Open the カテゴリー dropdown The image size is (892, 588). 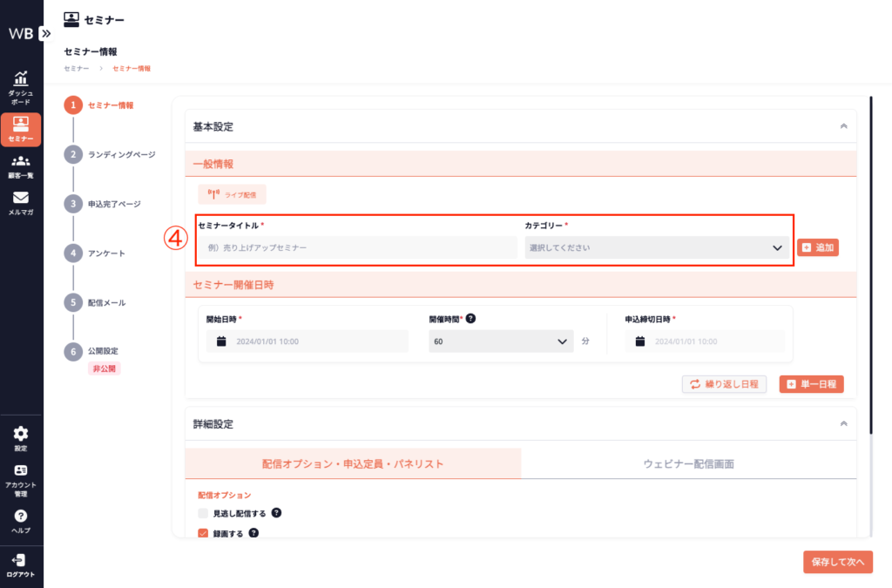click(657, 247)
